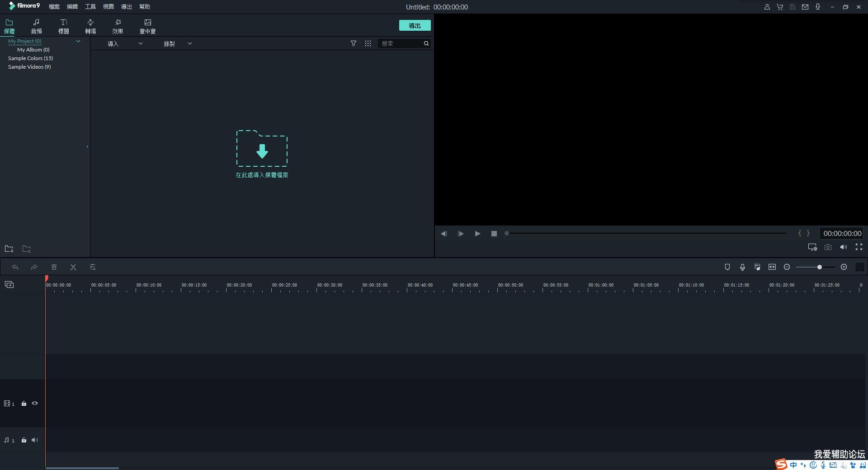868x470 pixels.
Task: Step back one frame in preview
Action: 444,234
